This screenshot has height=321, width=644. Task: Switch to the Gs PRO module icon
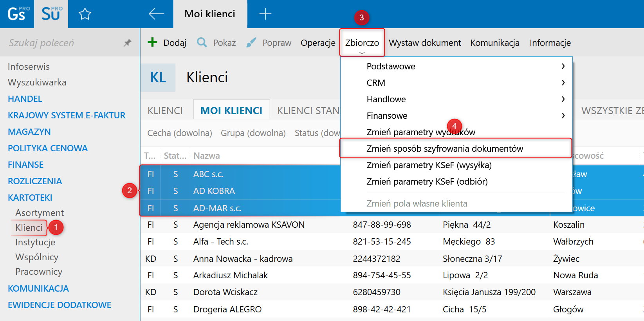[x=17, y=14]
